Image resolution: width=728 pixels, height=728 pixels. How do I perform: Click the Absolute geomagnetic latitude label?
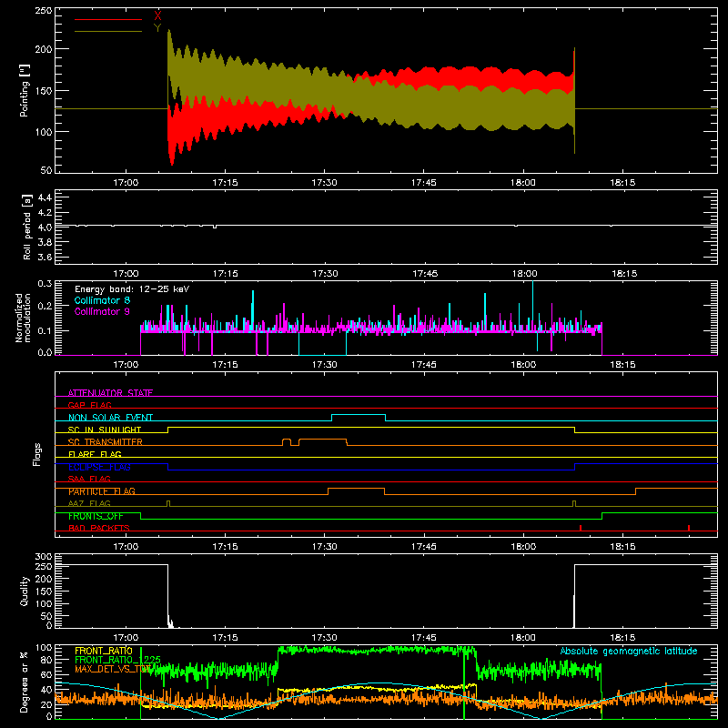pyautogui.click(x=629, y=651)
